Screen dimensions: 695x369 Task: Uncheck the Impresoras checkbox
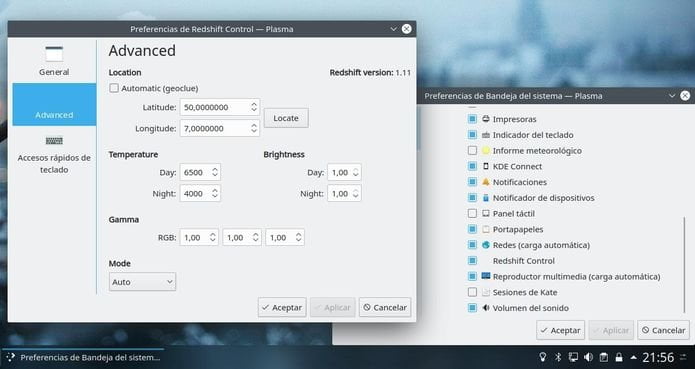pos(472,119)
